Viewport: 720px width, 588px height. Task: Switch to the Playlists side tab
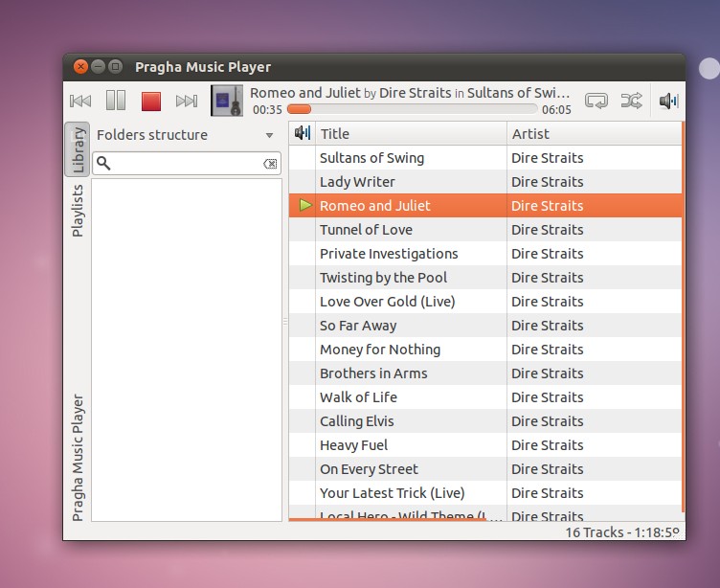78,211
